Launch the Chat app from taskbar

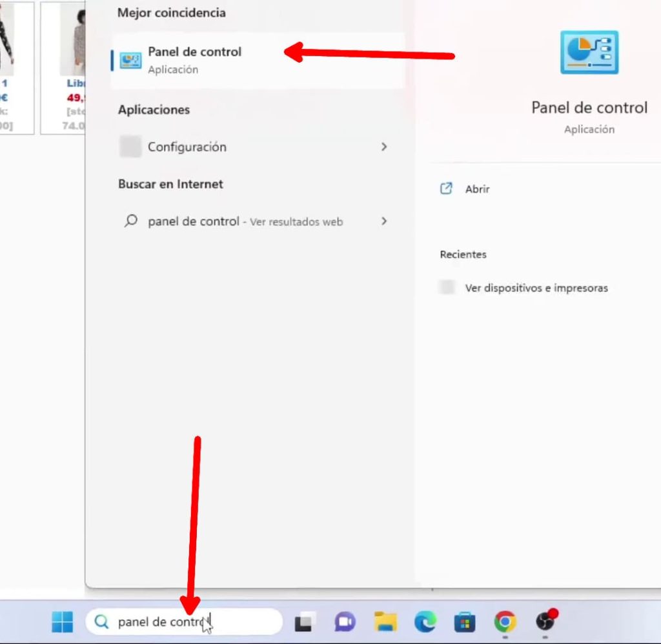pyautogui.click(x=345, y=622)
